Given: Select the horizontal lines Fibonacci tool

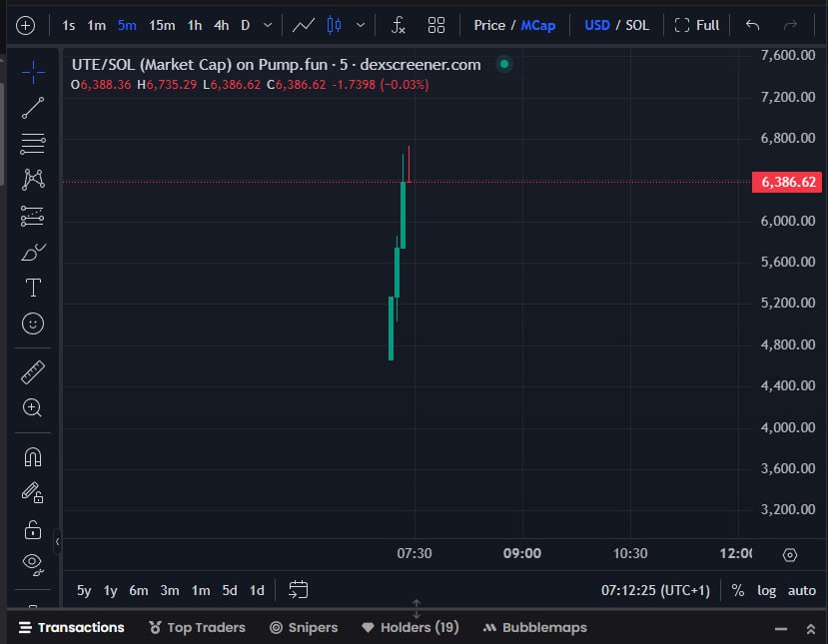Looking at the screenshot, I should click(33, 144).
